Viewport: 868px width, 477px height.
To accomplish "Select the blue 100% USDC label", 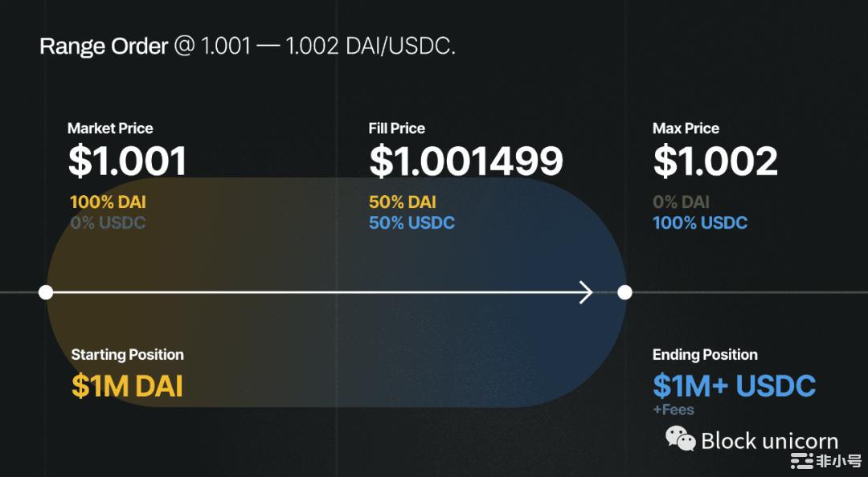I will point(700,223).
